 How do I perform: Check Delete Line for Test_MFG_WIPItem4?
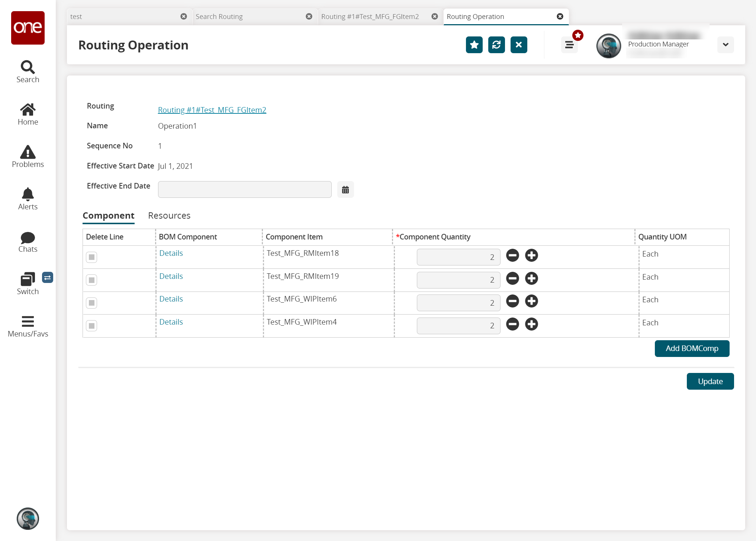tap(91, 326)
